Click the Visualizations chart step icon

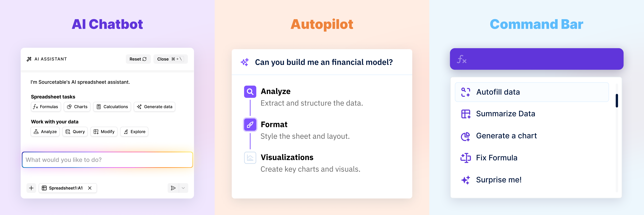[x=250, y=158]
